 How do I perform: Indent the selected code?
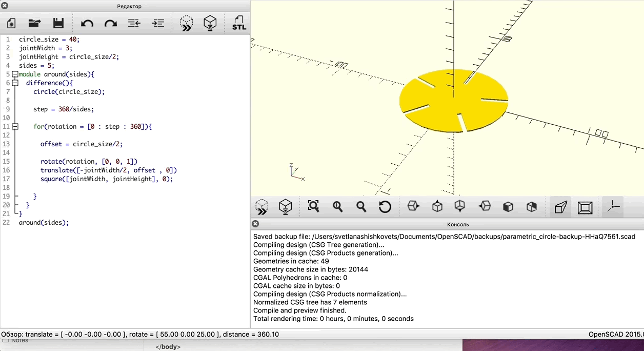point(158,23)
